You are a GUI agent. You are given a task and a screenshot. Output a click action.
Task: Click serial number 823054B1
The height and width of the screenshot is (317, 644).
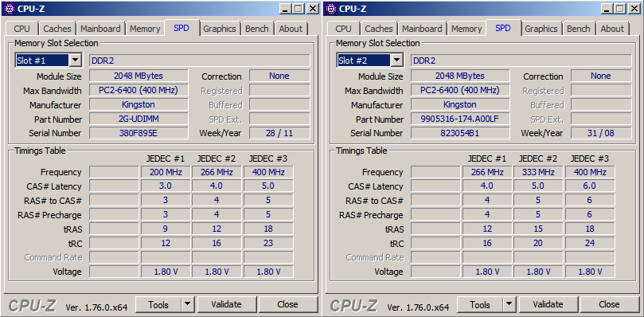click(460, 133)
